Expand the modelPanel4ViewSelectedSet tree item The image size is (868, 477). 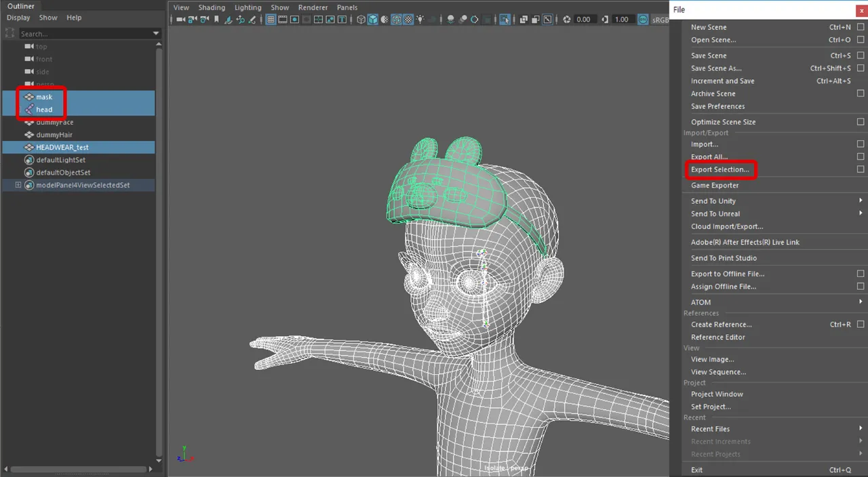click(18, 185)
